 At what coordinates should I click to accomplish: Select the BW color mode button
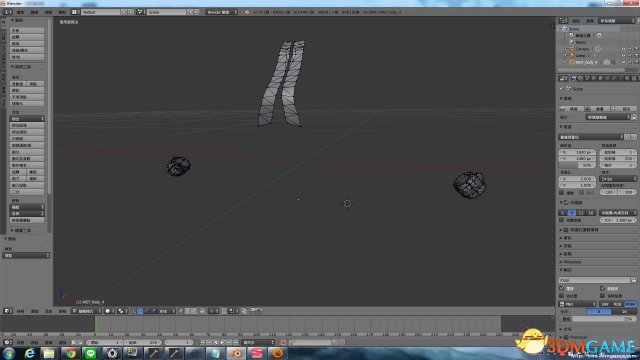tap(605, 304)
